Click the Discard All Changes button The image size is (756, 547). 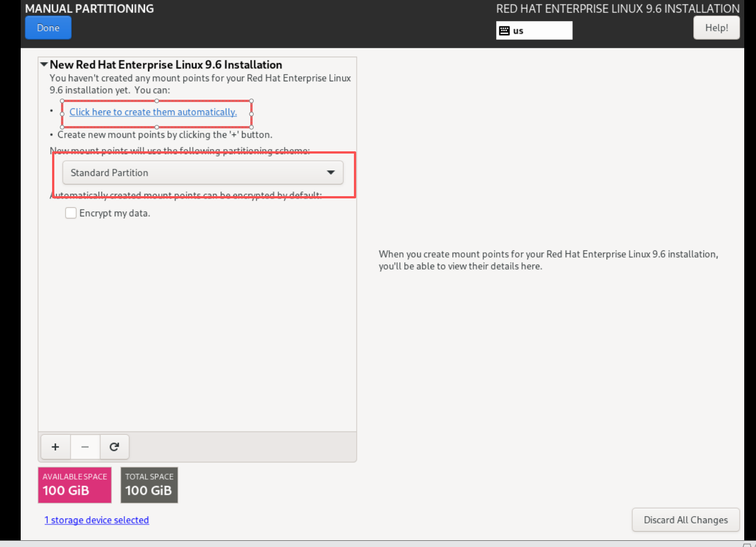coord(685,520)
